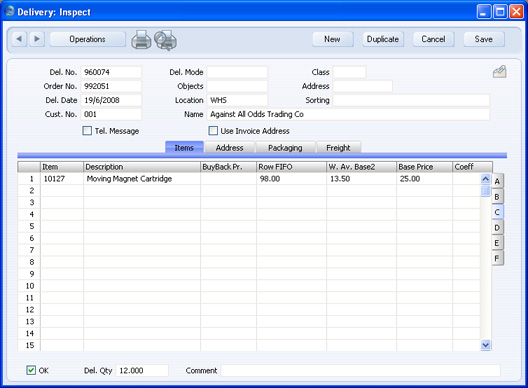This screenshot has height=388, width=528.
Task: Click the Location field showing WHS
Action: (x=237, y=100)
